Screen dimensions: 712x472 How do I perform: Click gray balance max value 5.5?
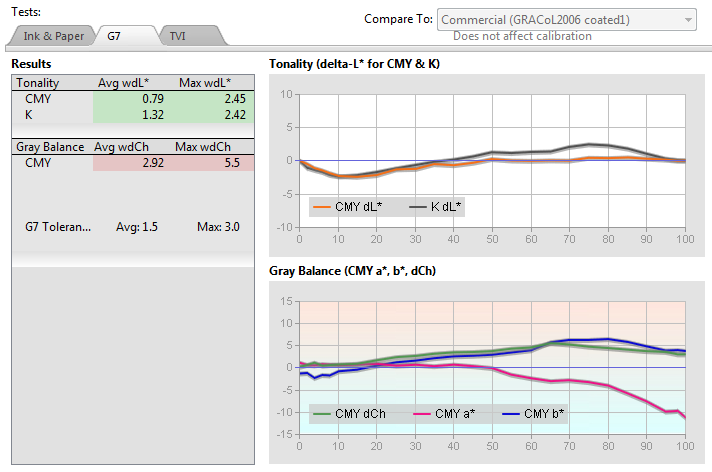232,163
